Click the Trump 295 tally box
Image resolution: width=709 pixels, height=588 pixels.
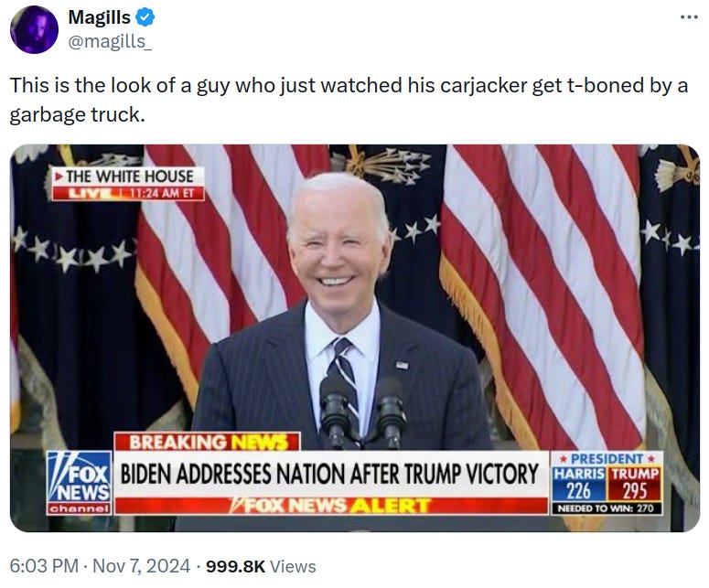634,484
